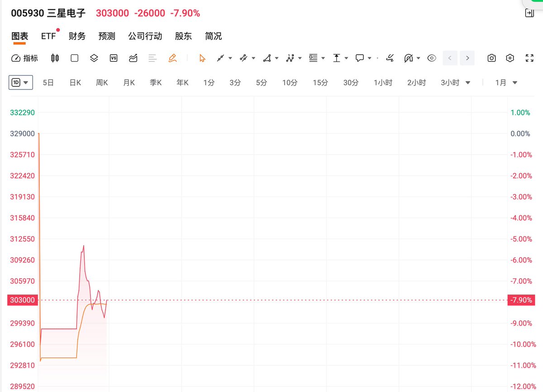Switch to the ETF tab
The height and width of the screenshot is (392, 543).
point(48,36)
